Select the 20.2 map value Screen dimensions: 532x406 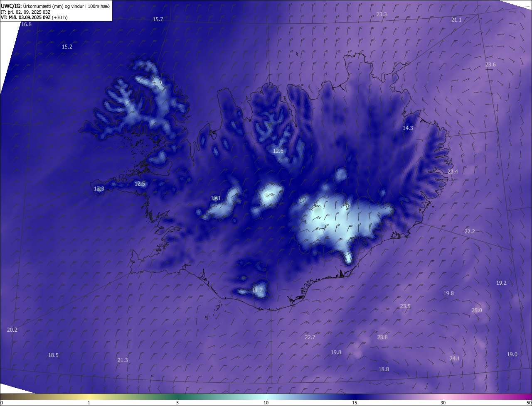12,330
